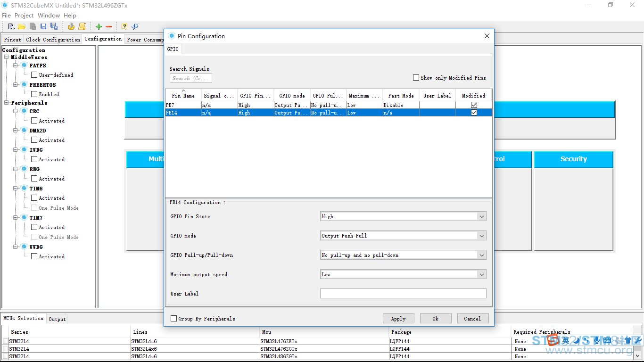
Task: Close the Pin Configuration dialog
Action: (x=487, y=36)
